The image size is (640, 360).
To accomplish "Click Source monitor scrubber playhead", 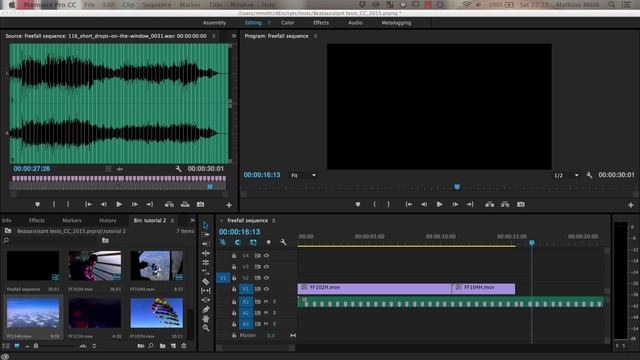I will pos(210,187).
